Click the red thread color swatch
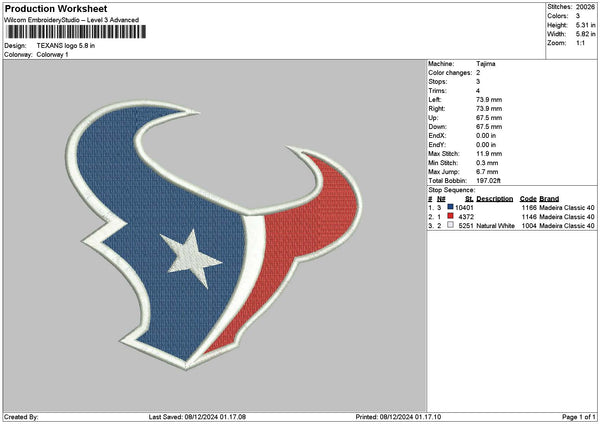 click(450, 216)
